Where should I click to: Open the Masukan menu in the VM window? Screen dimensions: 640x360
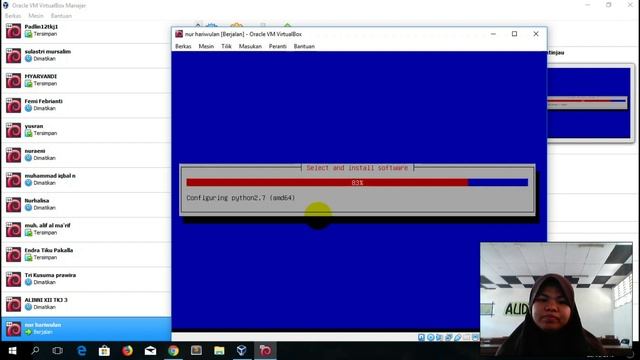click(x=250, y=46)
